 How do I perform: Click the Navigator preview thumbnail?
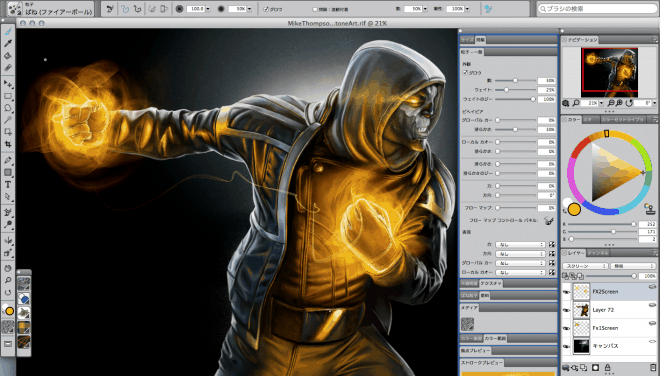tap(609, 72)
